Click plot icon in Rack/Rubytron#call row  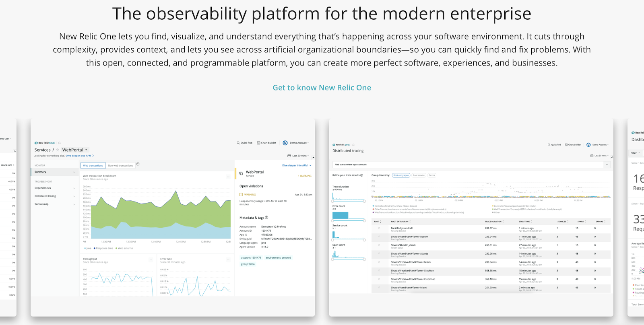pyautogui.click(x=379, y=228)
